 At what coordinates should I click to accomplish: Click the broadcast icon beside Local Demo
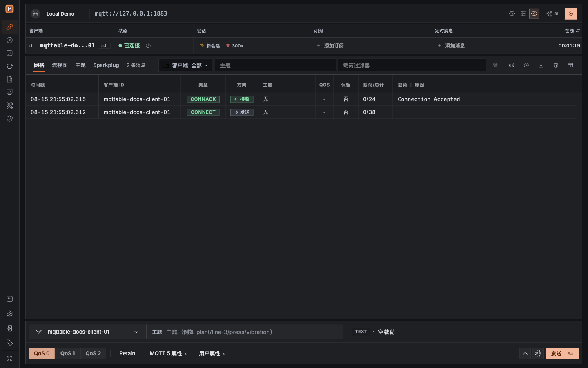click(x=36, y=13)
